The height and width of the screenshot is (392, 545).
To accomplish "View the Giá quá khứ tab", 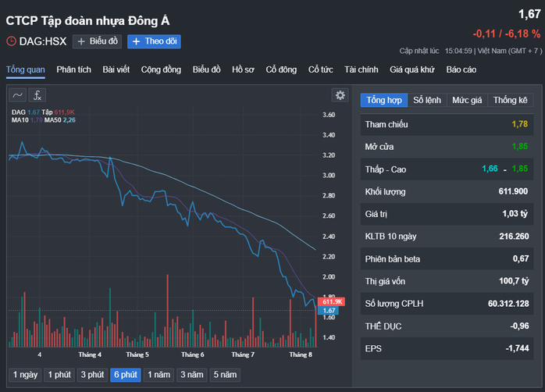I will click(412, 69).
